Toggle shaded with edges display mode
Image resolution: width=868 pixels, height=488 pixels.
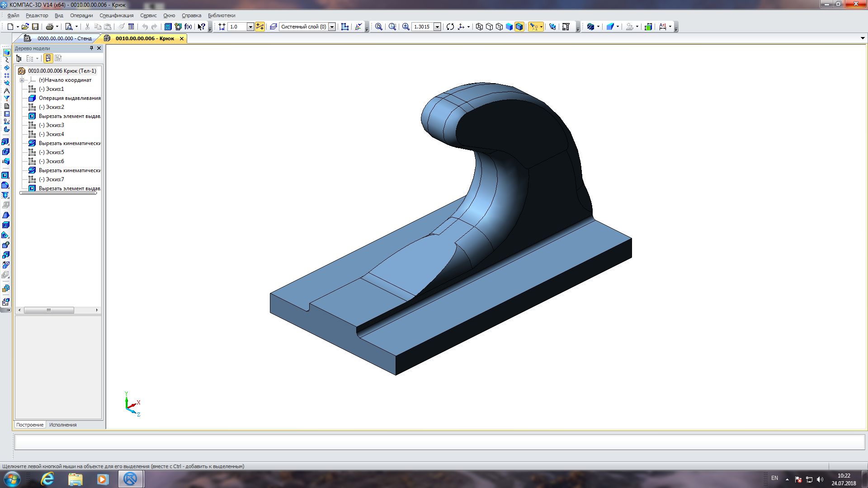[519, 27]
